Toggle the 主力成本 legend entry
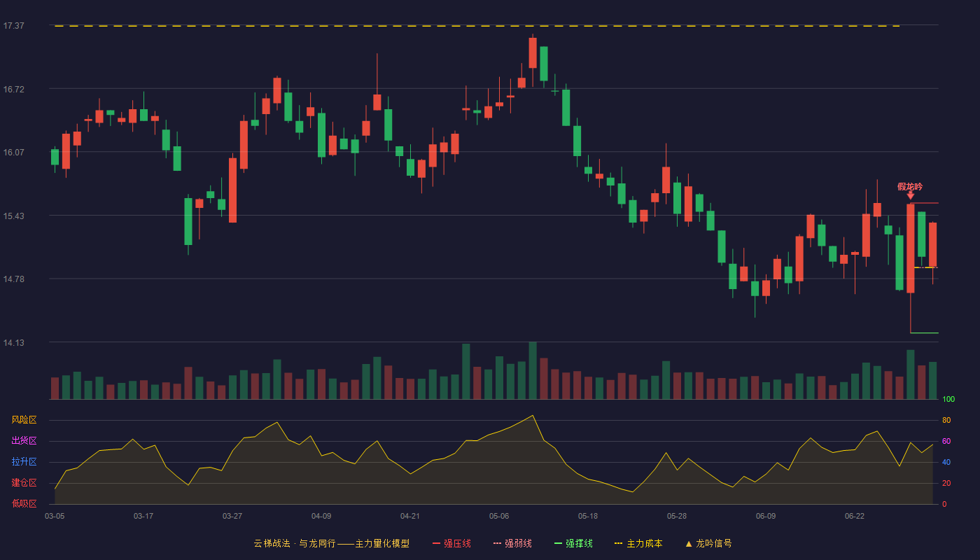This screenshot has width=980, height=560. (x=638, y=543)
